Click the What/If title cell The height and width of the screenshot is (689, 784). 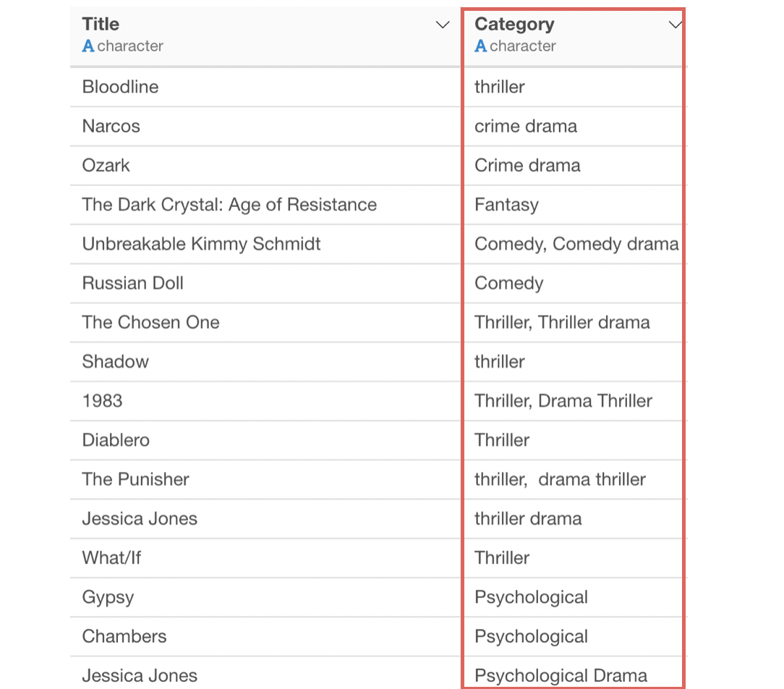tap(265, 558)
